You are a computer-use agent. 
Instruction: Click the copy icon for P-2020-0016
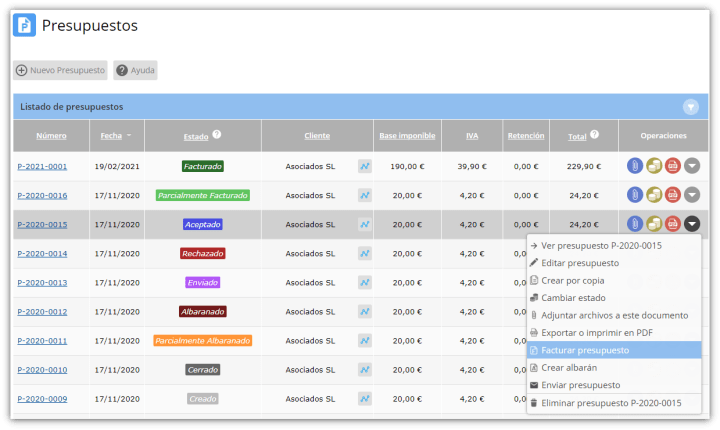[654, 195]
